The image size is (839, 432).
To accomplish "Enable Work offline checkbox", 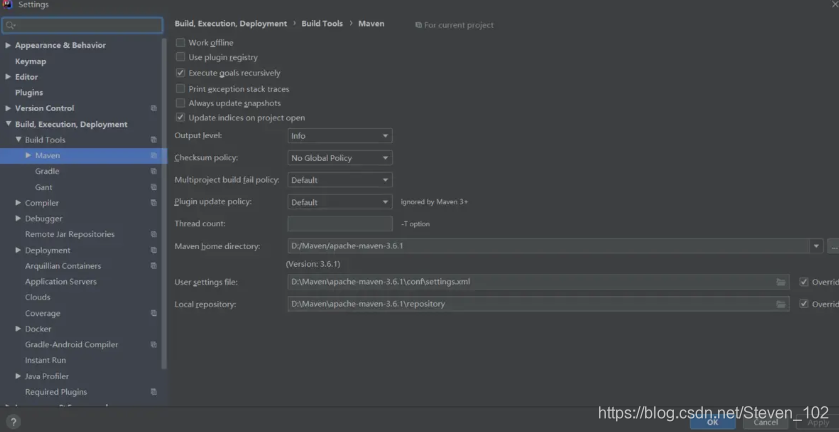I will (x=180, y=43).
